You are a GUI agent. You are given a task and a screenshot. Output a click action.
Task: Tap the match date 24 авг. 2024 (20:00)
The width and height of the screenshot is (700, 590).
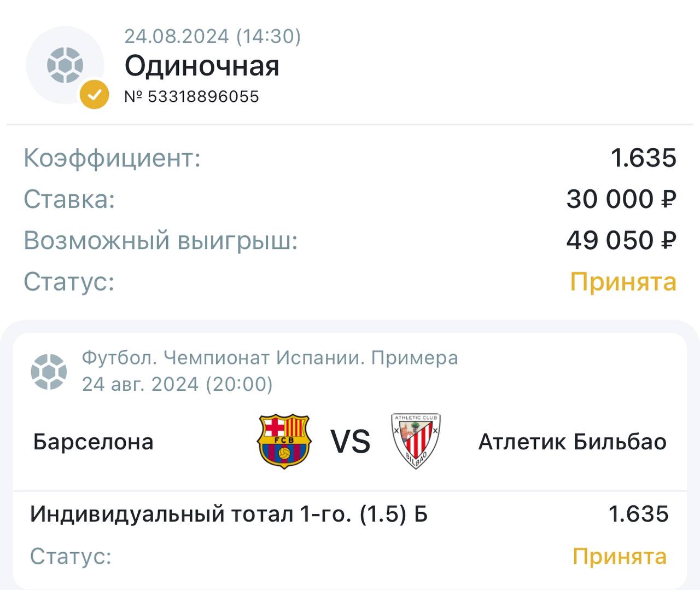coord(177,384)
